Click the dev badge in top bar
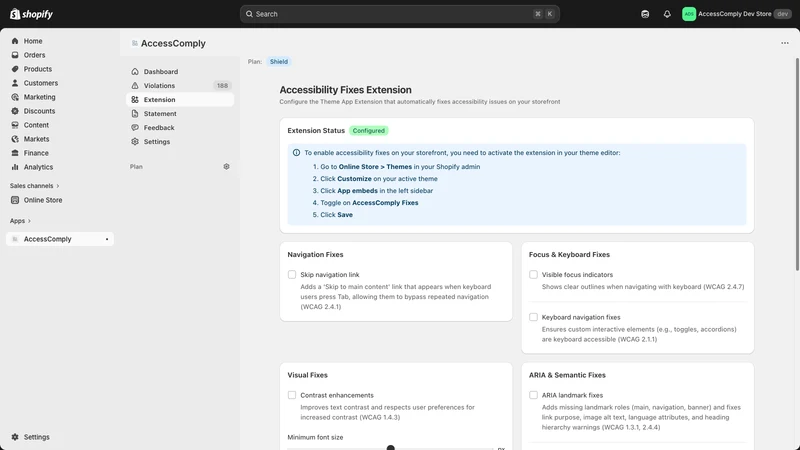 (783, 14)
